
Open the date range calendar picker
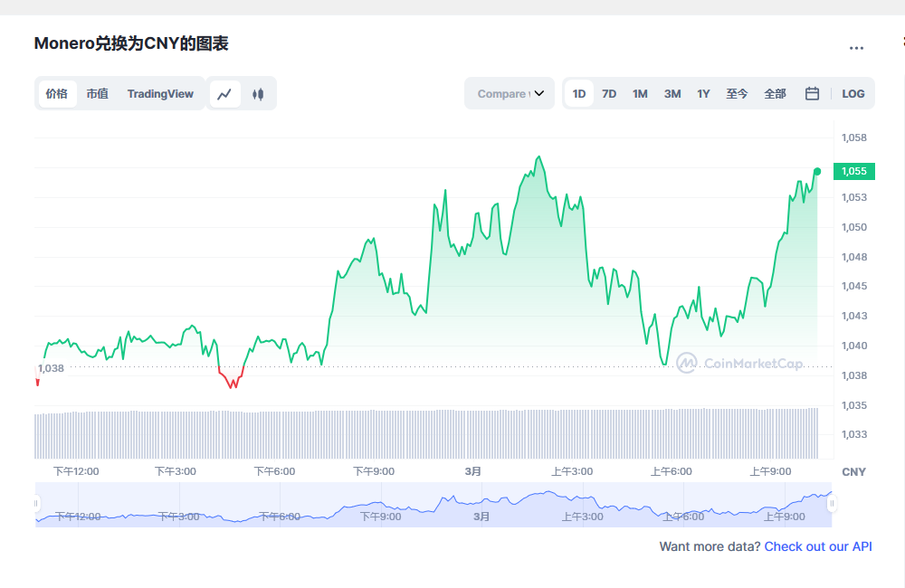[811, 93]
